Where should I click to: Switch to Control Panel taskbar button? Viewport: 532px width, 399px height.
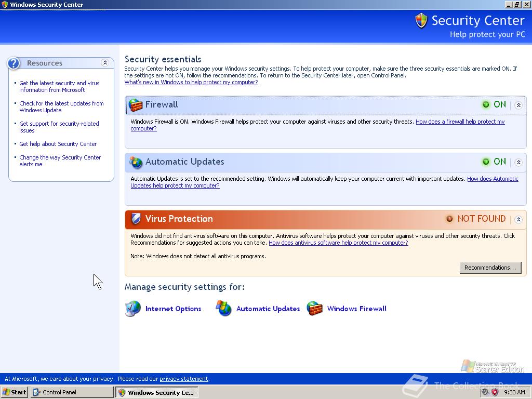pyautogui.click(x=72, y=392)
